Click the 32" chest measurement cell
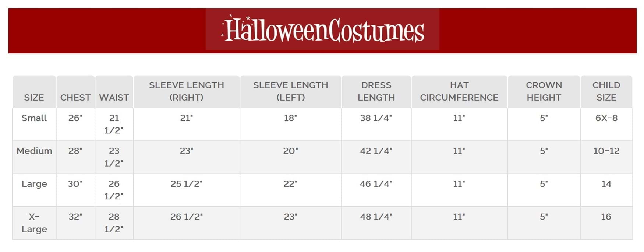644x252 pixels. point(75,217)
